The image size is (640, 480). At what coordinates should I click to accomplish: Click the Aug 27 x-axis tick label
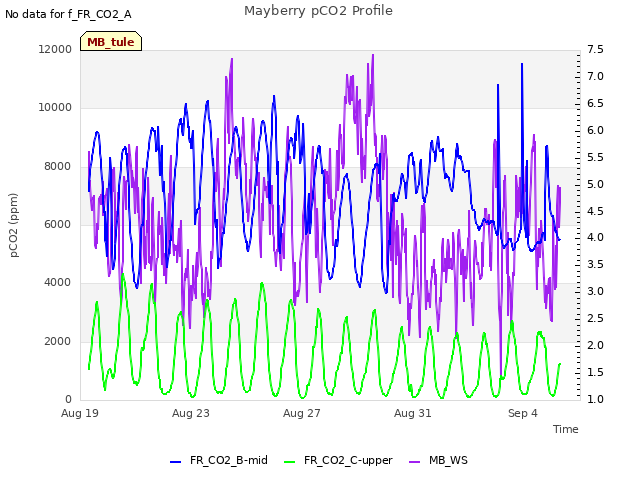pos(302,413)
